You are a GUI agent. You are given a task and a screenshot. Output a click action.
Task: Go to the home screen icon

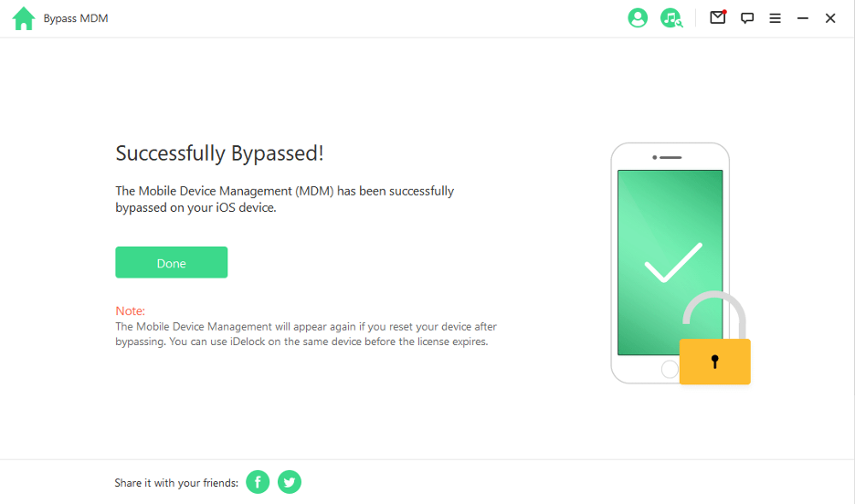[x=24, y=18]
